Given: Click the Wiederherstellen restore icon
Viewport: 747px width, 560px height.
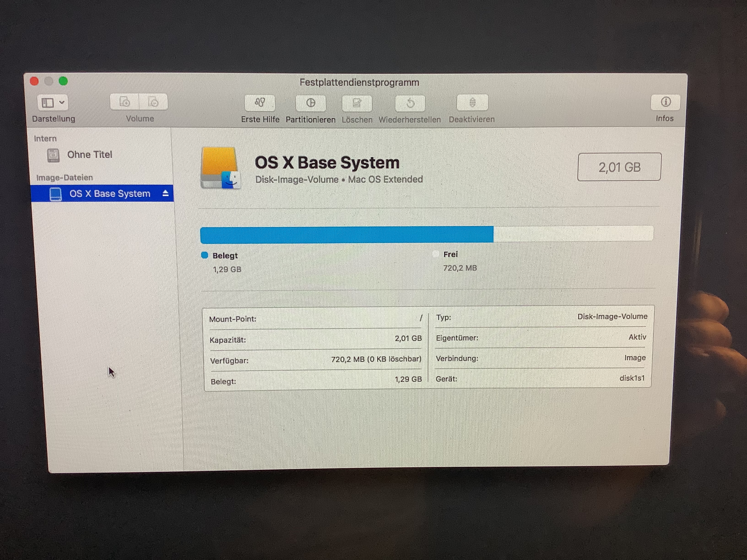Looking at the screenshot, I should click(410, 103).
